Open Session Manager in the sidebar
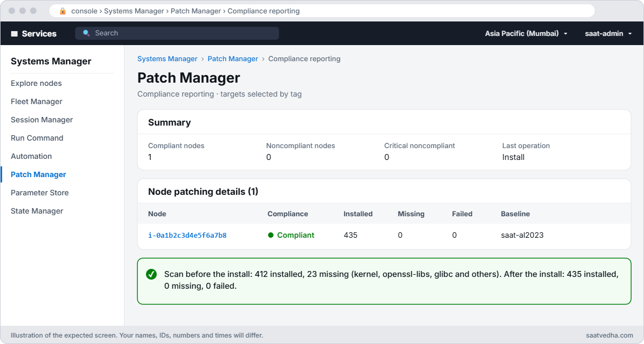 42,120
